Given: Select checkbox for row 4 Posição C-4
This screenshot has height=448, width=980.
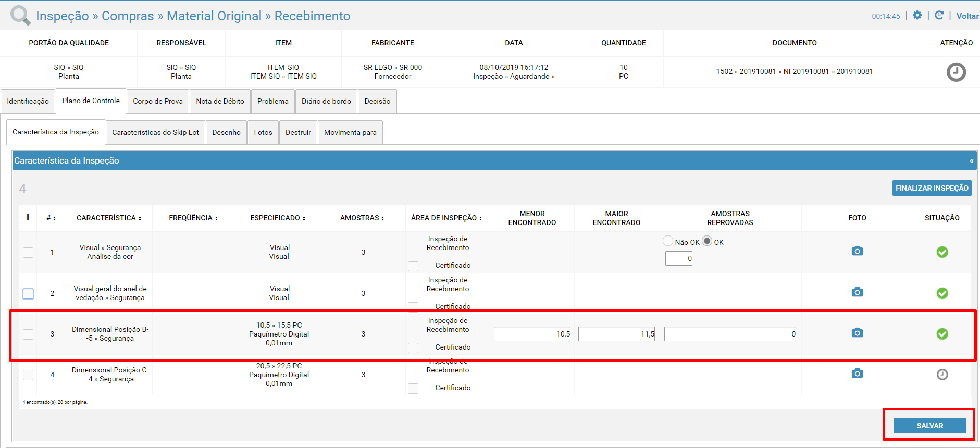Looking at the screenshot, I should click(x=28, y=375).
